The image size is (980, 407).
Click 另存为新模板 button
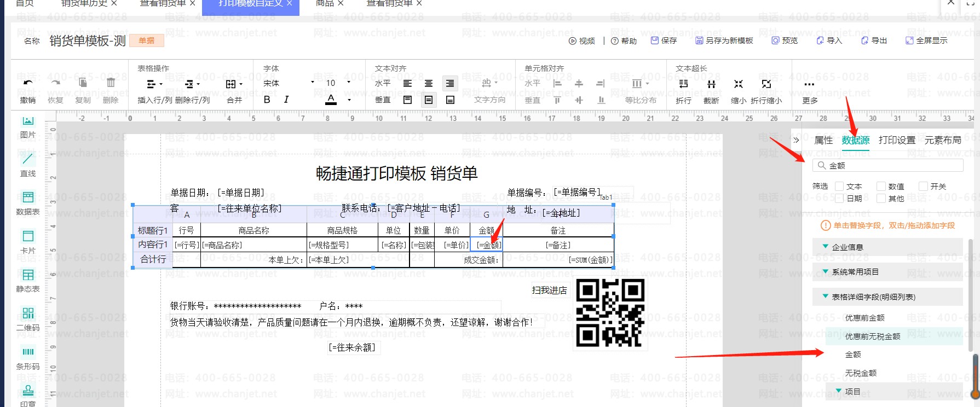724,40
